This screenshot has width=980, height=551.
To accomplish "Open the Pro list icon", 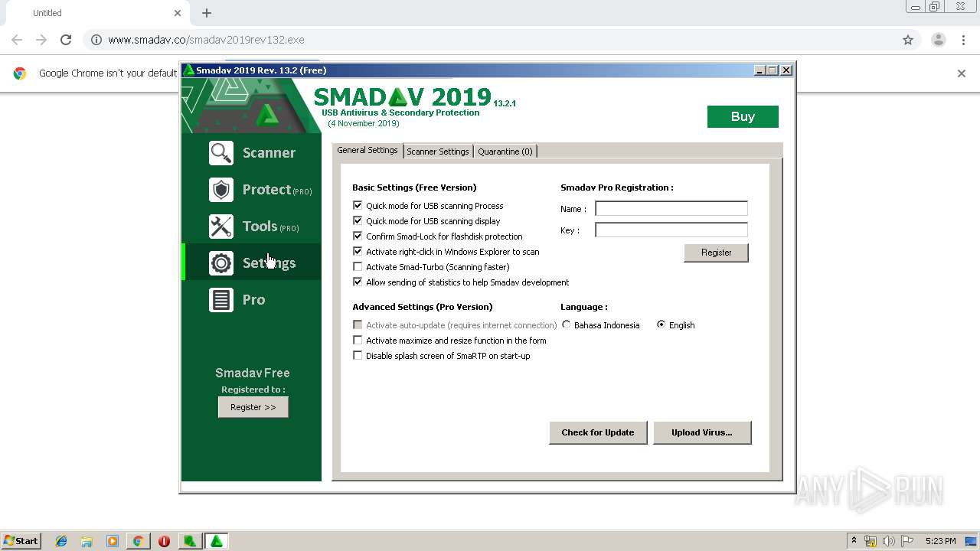I will click(221, 300).
